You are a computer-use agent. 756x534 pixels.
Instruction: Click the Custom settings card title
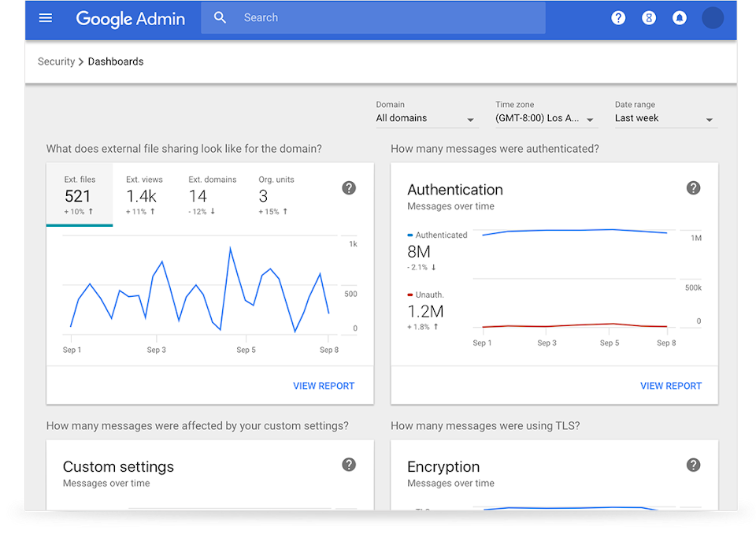point(118,467)
